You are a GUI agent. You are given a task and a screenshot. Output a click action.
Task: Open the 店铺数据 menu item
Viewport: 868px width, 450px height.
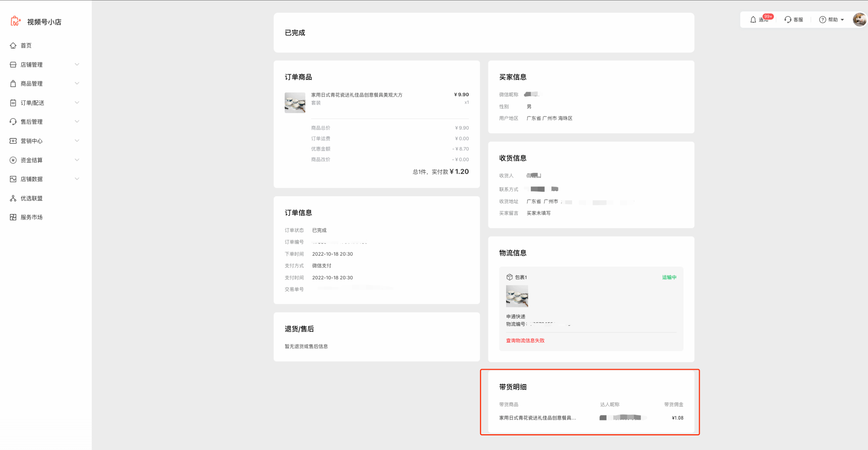31,179
